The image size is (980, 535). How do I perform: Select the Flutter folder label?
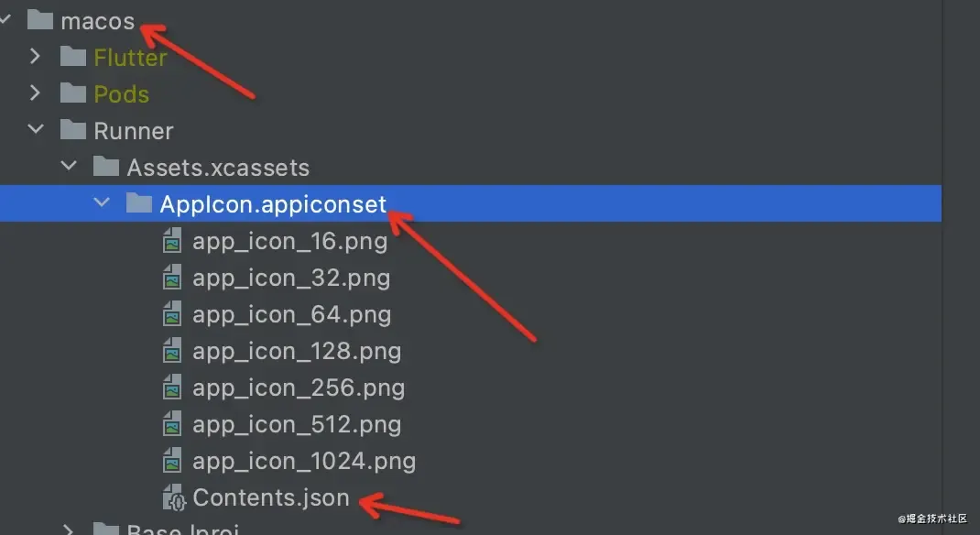130,57
